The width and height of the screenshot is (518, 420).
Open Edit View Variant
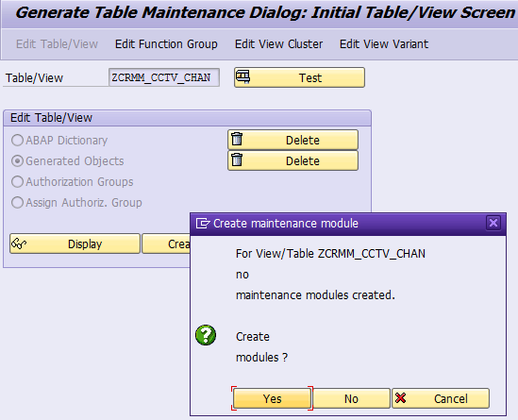[384, 44]
